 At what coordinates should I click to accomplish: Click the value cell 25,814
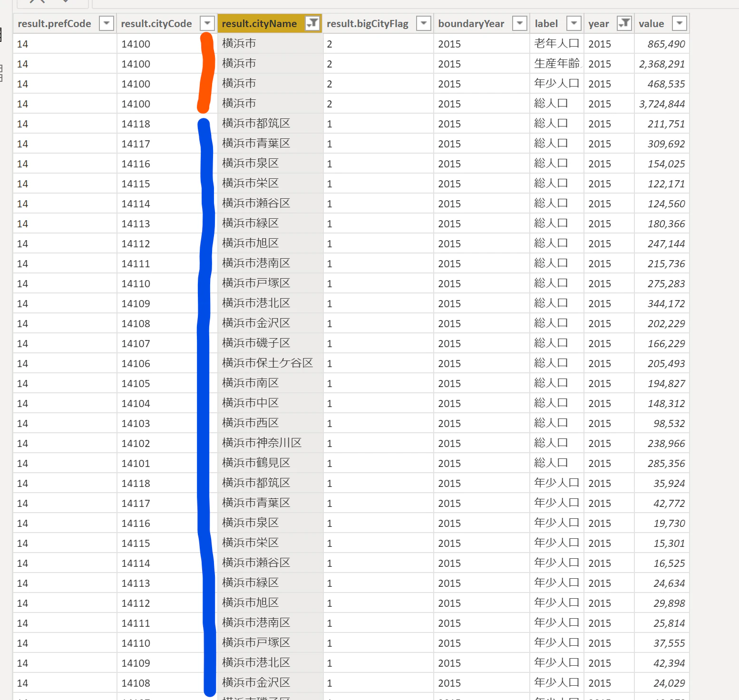click(661, 623)
